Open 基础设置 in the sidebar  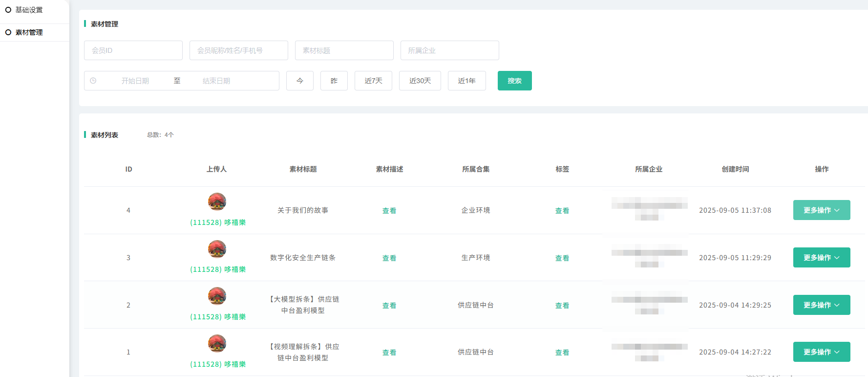[29, 10]
